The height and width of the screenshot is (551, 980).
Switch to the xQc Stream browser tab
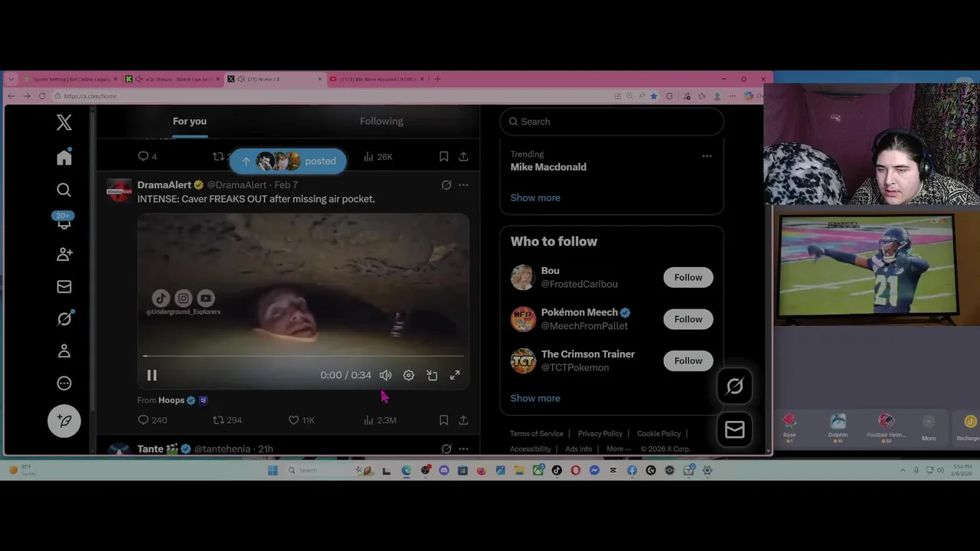click(x=173, y=79)
